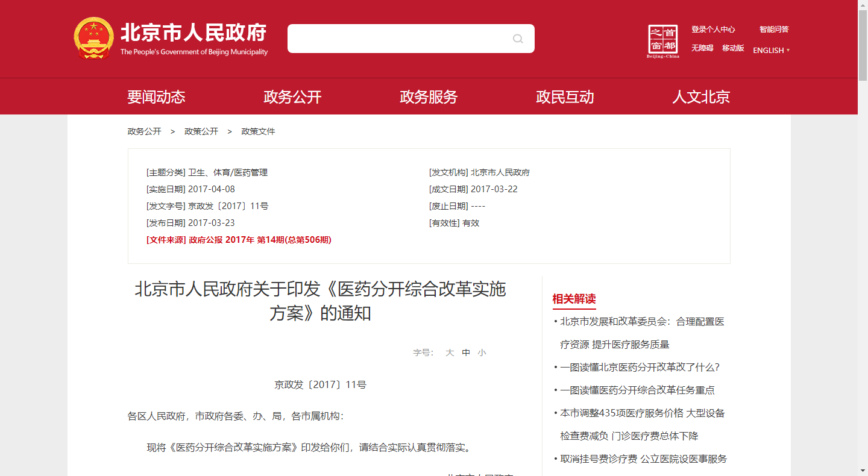Open the 首都之窗 Beijing-China logo

pos(662,41)
